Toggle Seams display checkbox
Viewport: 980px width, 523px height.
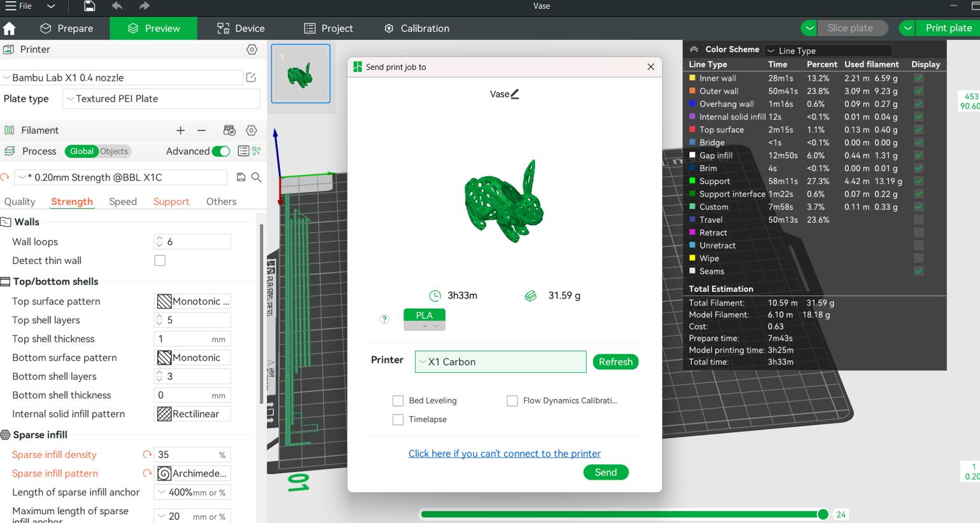(x=918, y=272)
